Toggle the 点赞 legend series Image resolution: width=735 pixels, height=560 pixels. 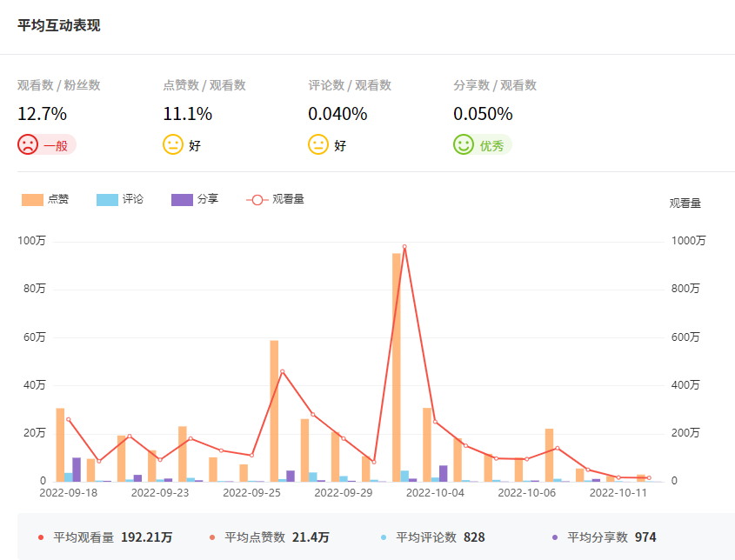(x=46, y=199)
